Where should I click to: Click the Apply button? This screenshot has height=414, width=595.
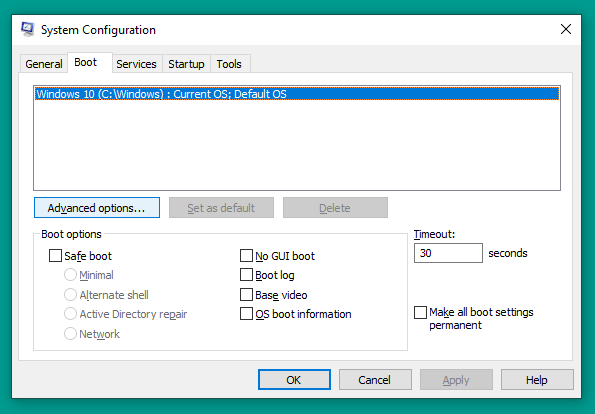point(456,379)
